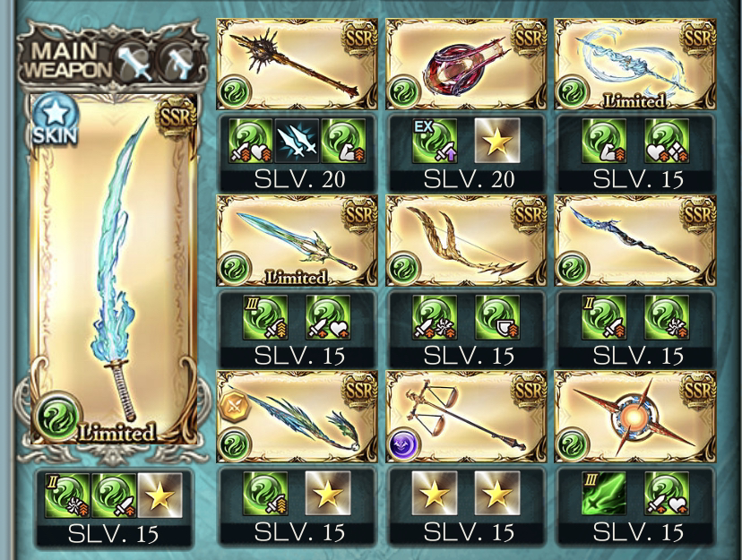Select the four-pointed star orb weapon

click(635, 417)
